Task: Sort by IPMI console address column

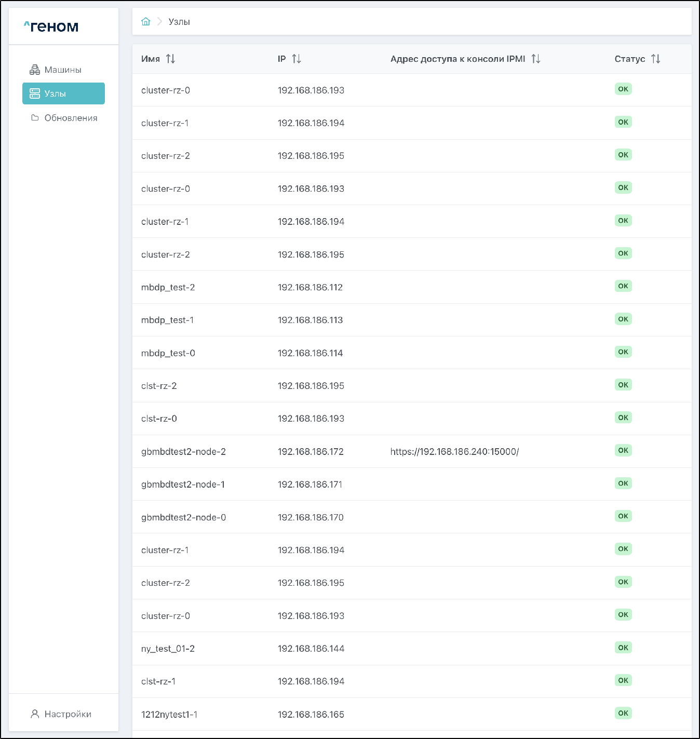Action: 536,59
